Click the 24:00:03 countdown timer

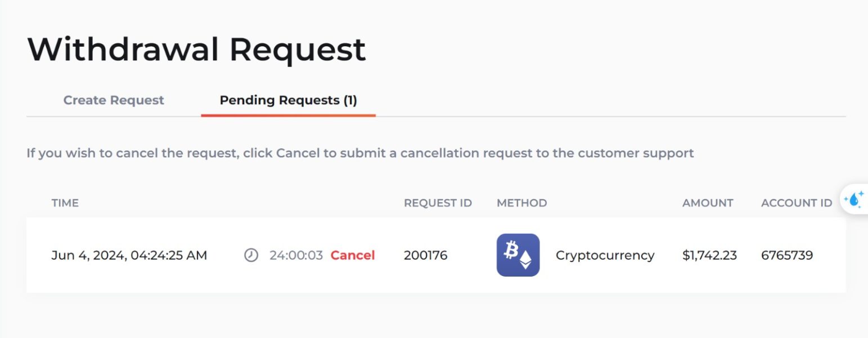pos(296,255)
